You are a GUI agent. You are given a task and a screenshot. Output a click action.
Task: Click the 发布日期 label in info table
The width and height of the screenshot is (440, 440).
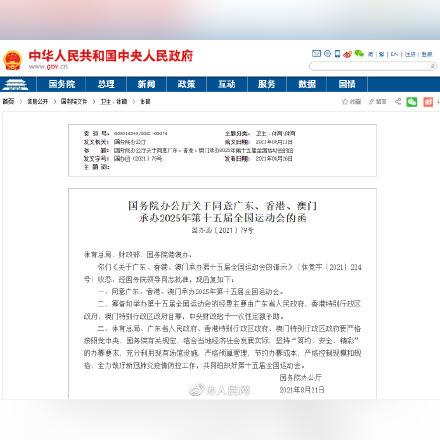point(237,159)
